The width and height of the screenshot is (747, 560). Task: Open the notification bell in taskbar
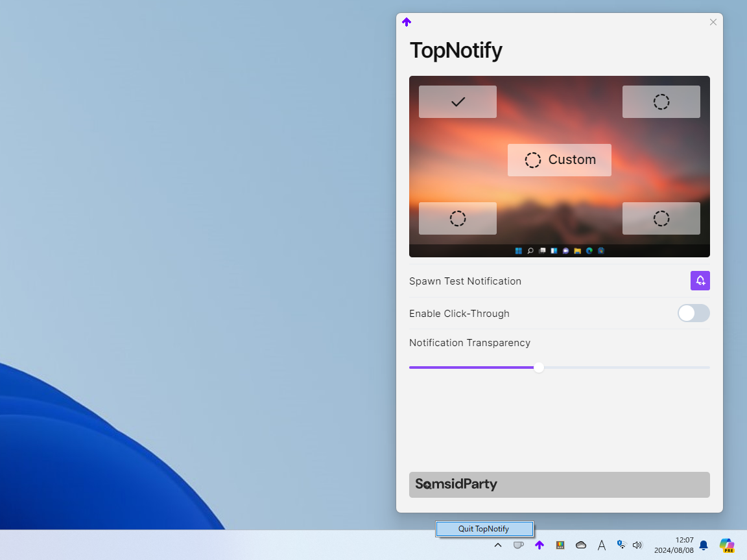click(x=704, y=544)
